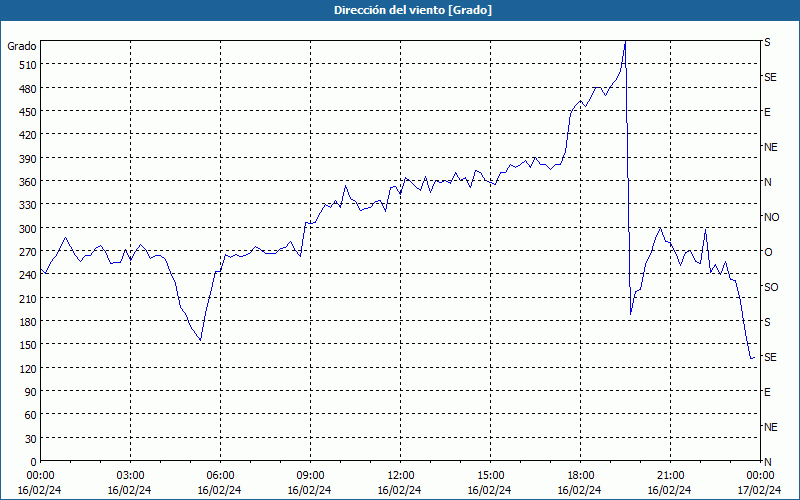Select the 480 value on the degree axis
Image resolution: width=800 pixels, height=500 pixels.
[28, 89]
